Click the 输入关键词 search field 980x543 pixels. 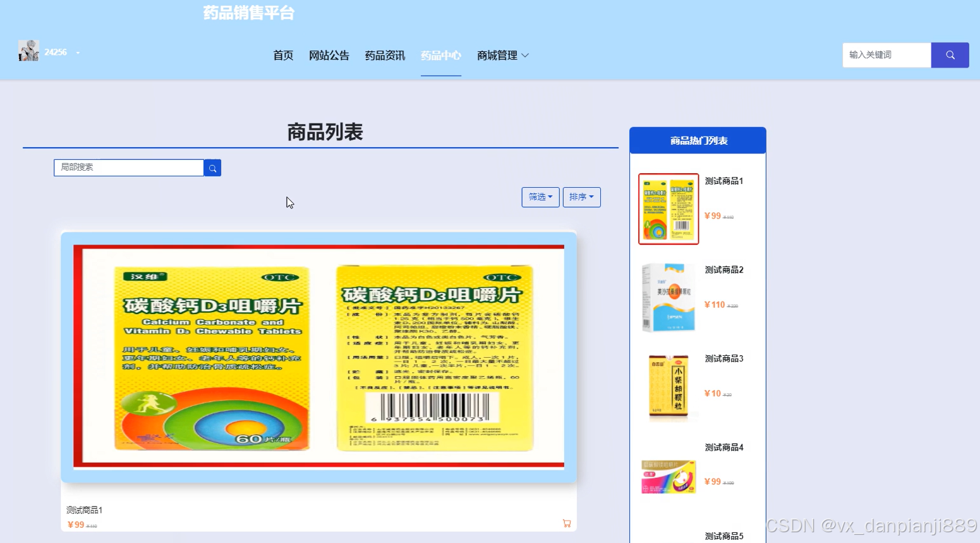click(886, 55)
